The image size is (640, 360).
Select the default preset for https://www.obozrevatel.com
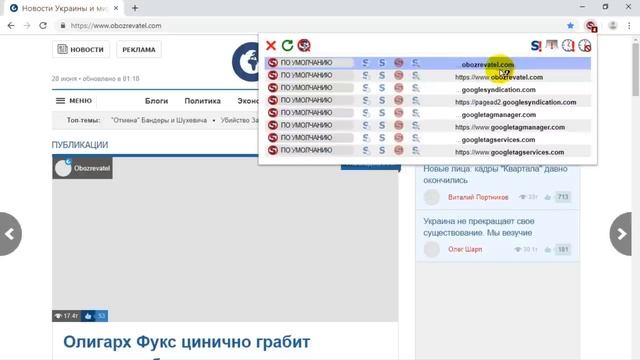[x=310, y=76]
